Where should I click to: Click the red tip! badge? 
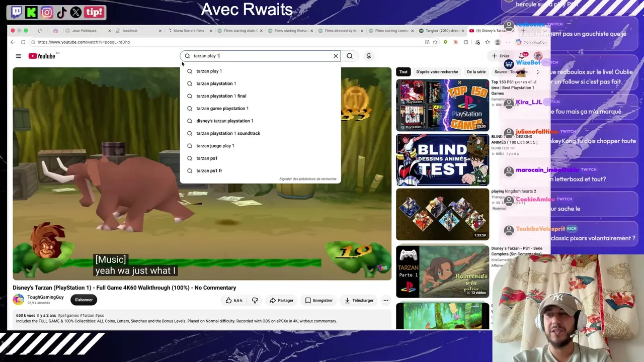[x=94, y=12]
